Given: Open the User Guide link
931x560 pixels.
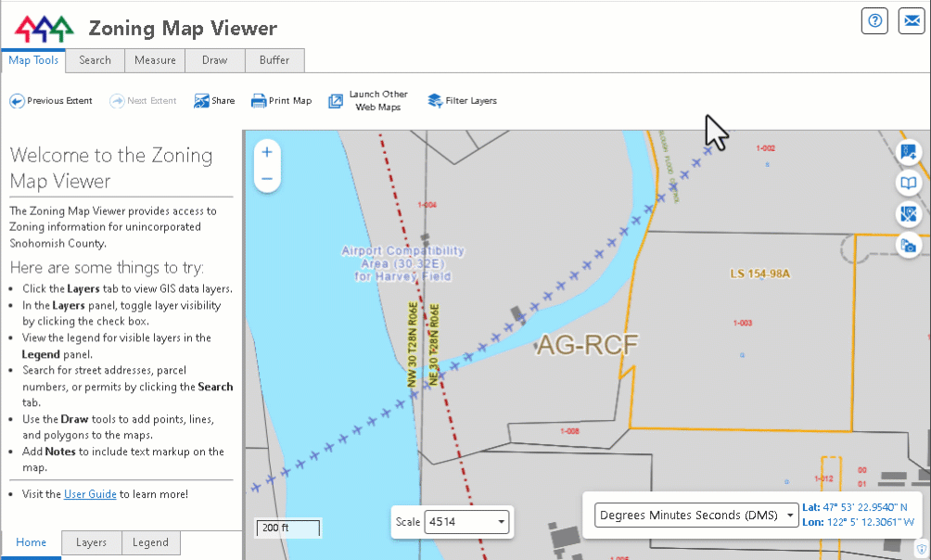Looking at the screenshot, I should tap(90, 494).
